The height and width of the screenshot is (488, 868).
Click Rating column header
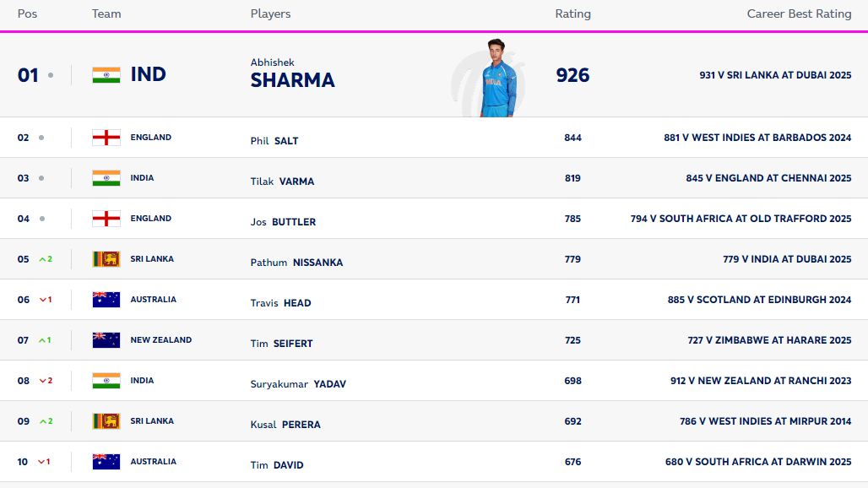coord(572,14)
